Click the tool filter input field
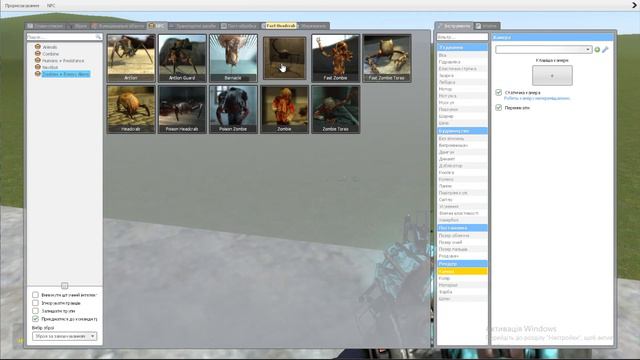640x360 pixels. 462,37
